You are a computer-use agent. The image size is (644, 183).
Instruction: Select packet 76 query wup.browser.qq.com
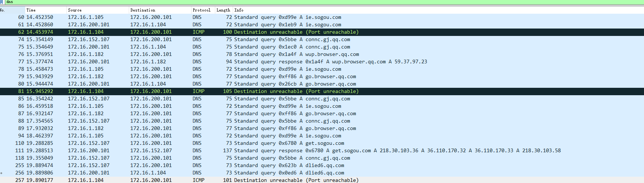tap(322, 54)
